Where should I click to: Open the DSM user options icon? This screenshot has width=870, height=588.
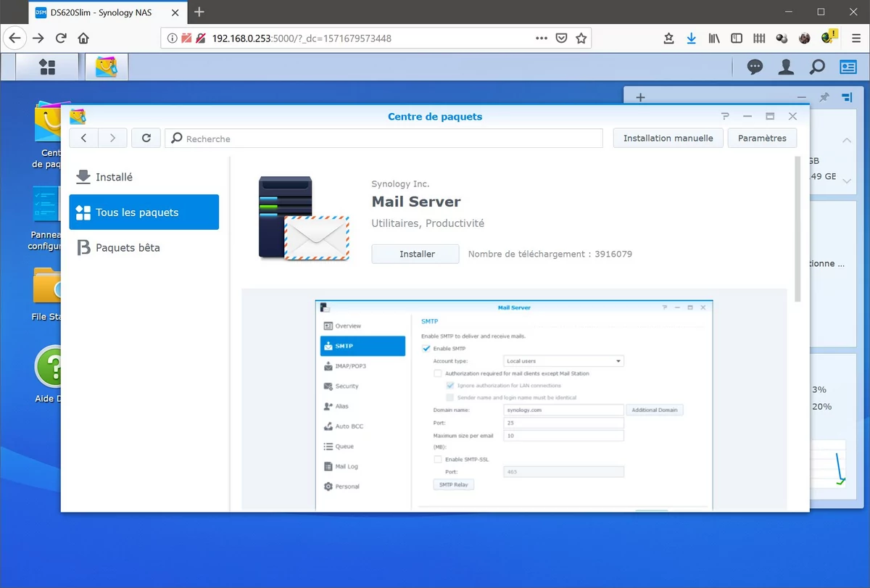click(x=786, y=67)
